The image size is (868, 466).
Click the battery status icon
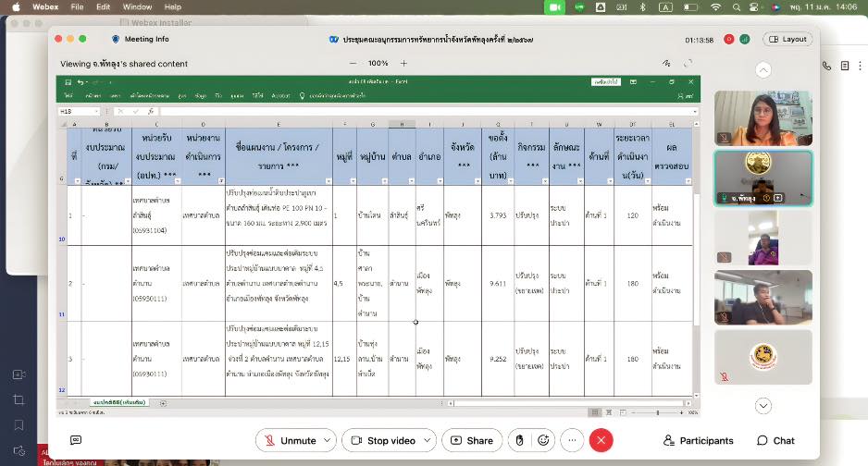[690, 7]
